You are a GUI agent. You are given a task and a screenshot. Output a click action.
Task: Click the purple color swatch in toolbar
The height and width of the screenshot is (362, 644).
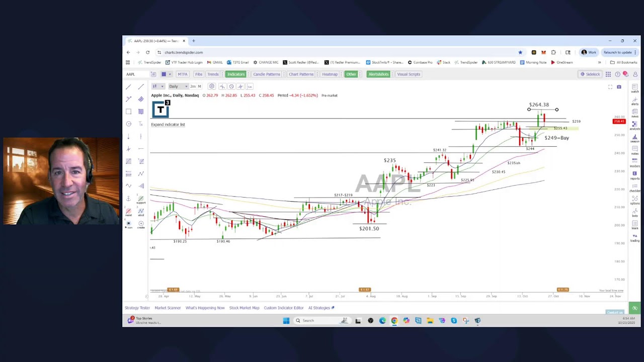click(x=164, y=74)
